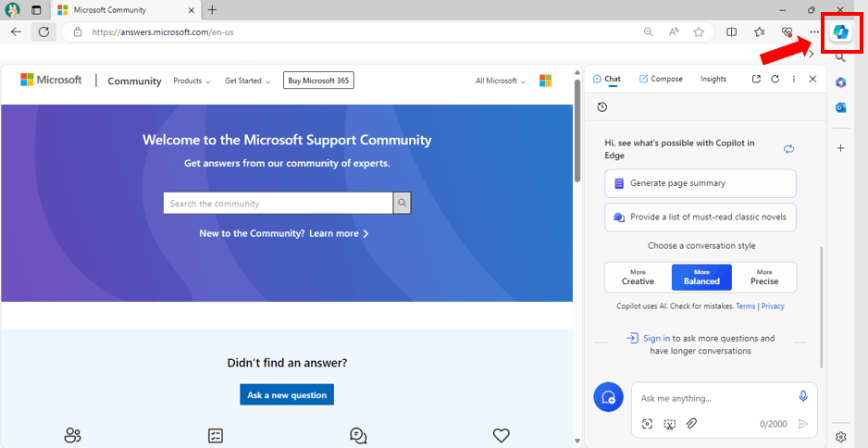Select More Balanced conversation style

coord(701,277)
